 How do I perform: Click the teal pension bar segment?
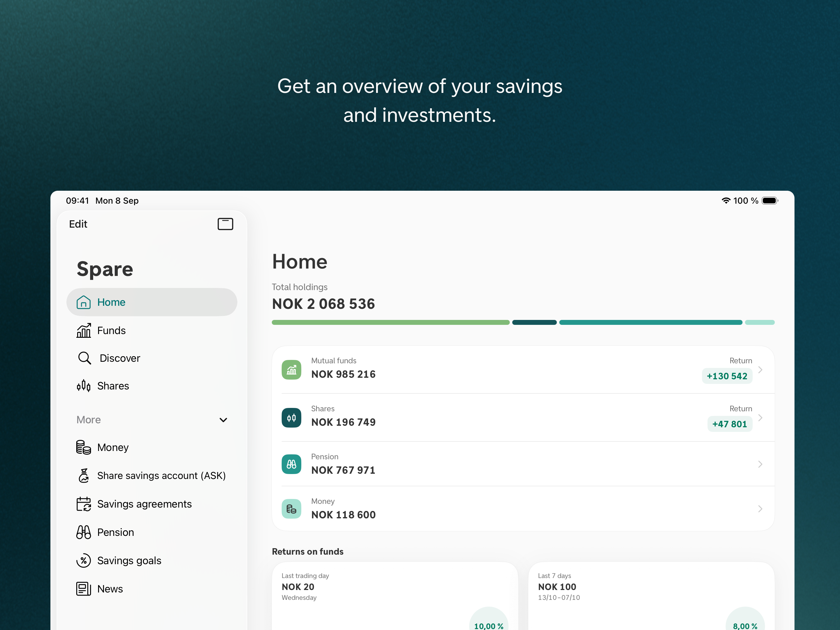point(651,322)
